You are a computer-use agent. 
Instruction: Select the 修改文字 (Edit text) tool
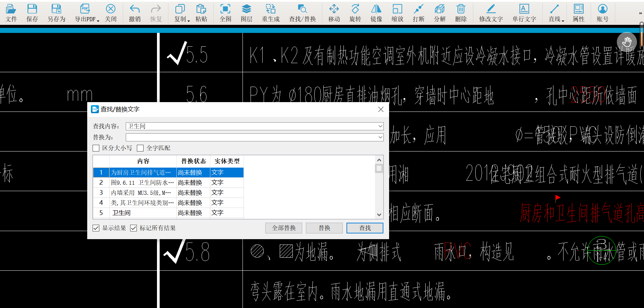point(491,13)
